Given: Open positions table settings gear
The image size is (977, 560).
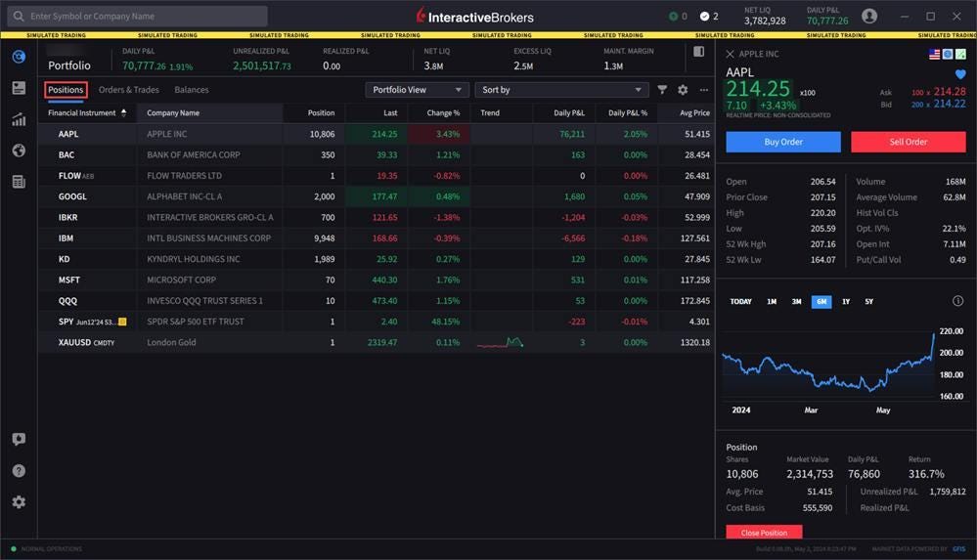Looking at the screenshot, I should 683,90.
